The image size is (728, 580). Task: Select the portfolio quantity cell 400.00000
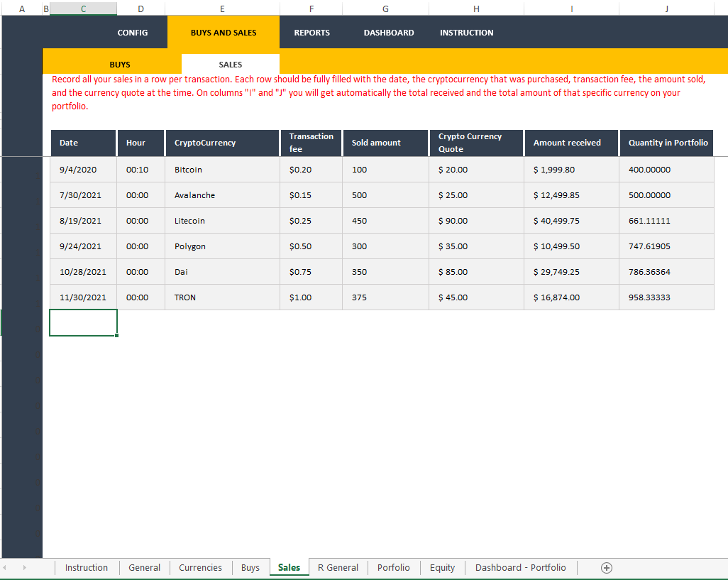666,170
